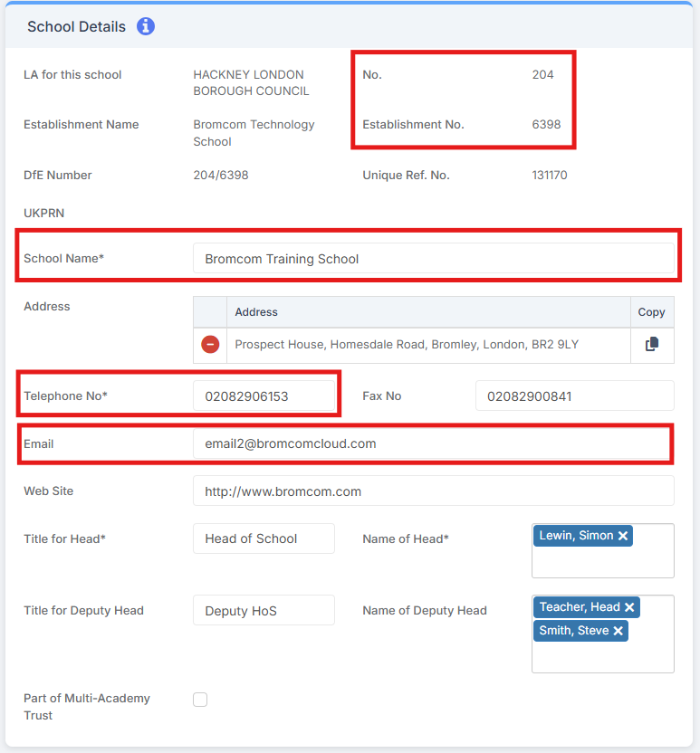This screenshot has width=700, height=753.
Task: Select the Fax No text box
Action: click(574, 396)
